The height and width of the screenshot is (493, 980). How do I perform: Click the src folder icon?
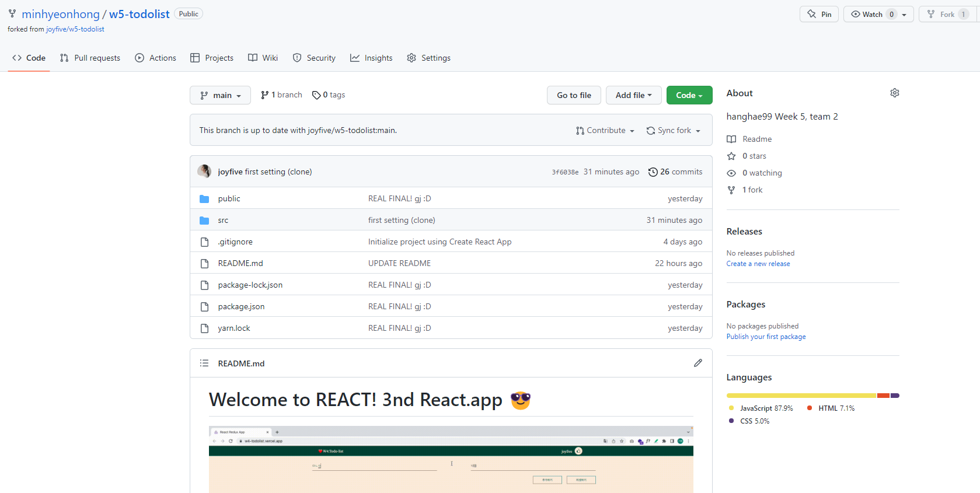[204, 221]
